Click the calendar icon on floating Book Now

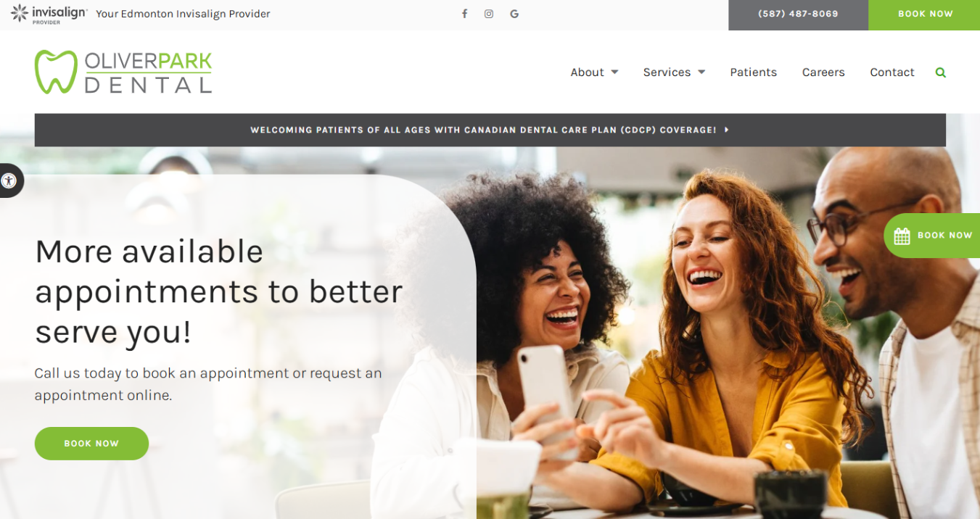point(902,236)
